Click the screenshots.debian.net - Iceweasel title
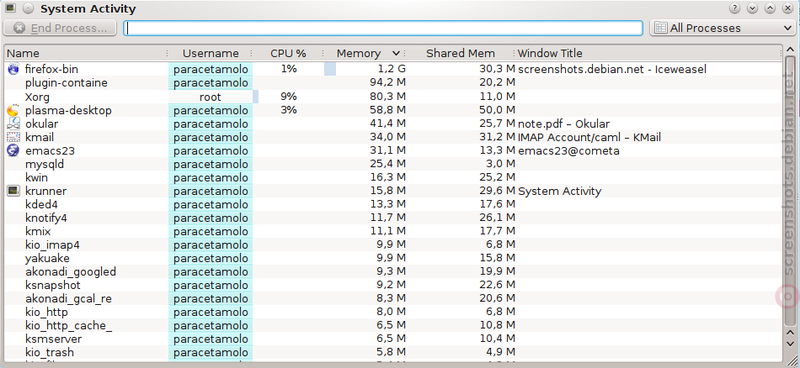The image size is (800, 368). click(x=612, y=69)
